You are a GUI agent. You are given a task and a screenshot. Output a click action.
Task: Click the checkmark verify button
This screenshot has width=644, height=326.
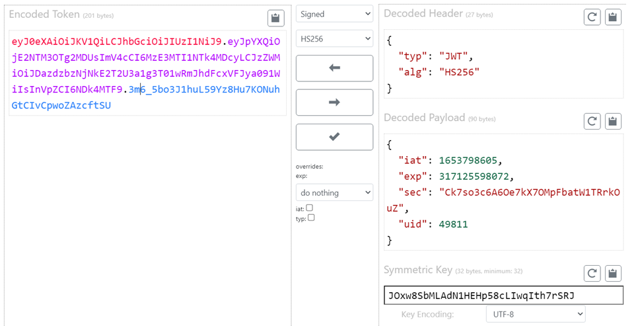point(334,137)
